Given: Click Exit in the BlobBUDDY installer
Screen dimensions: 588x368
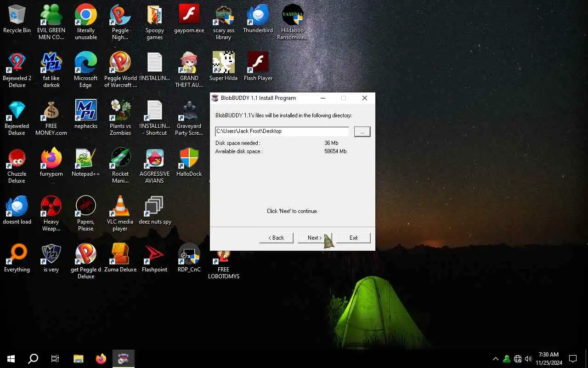Looking at the screenshot, I should pyautogui.click(x=353, y=238).
